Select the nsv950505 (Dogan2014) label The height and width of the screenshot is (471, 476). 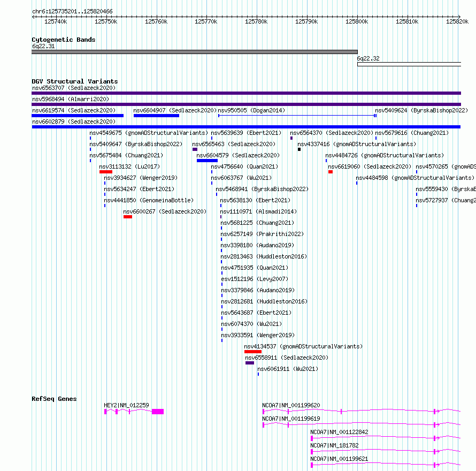[x=251, y=110]
